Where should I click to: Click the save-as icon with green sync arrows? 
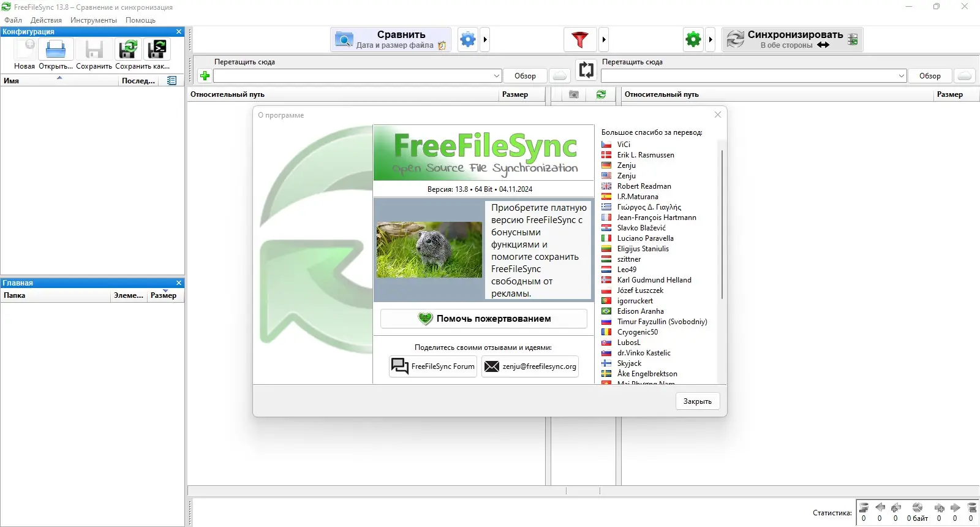point(129,49)
